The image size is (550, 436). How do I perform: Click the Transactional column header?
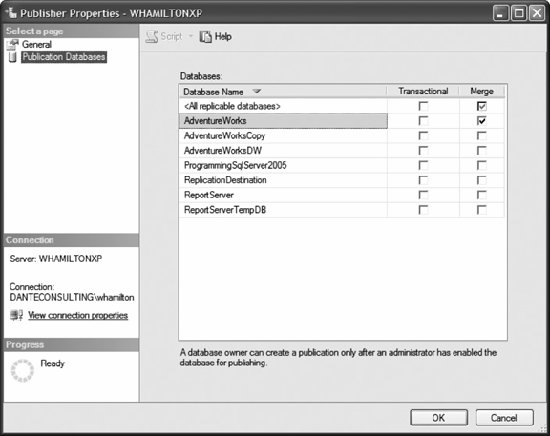point(423,91)
